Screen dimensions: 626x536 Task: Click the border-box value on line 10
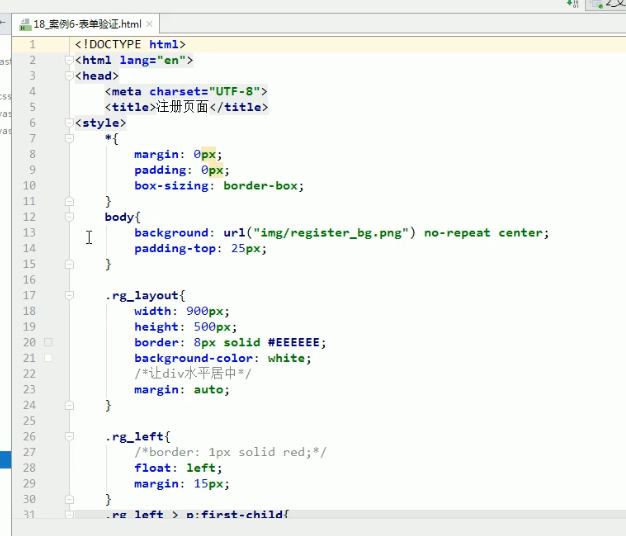(x=260, y=186)
